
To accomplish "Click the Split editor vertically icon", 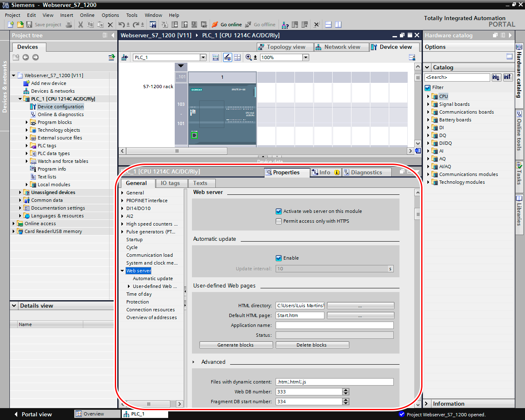I will pyautogui.click(x=338, y=25).
